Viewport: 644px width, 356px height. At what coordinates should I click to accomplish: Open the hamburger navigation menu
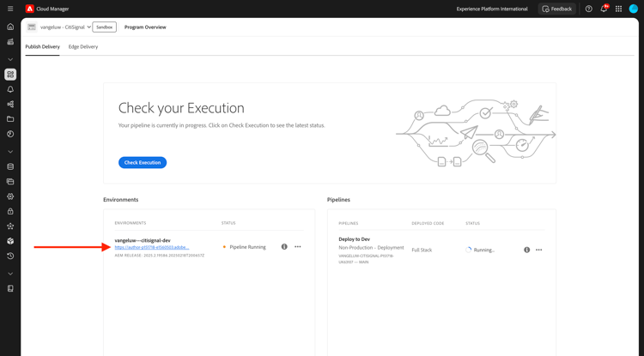pos(10,9)
